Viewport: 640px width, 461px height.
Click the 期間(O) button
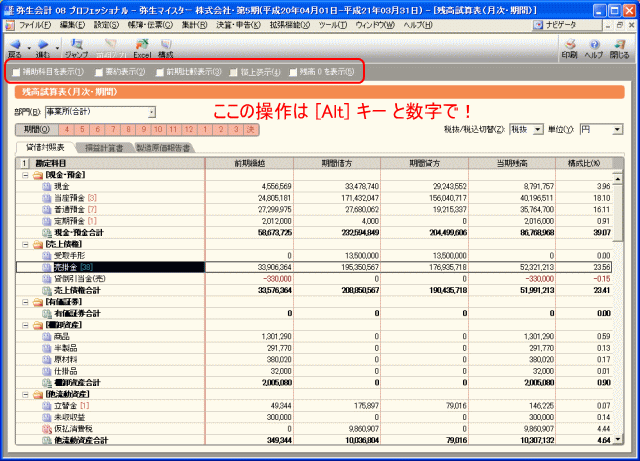(35, 129)
